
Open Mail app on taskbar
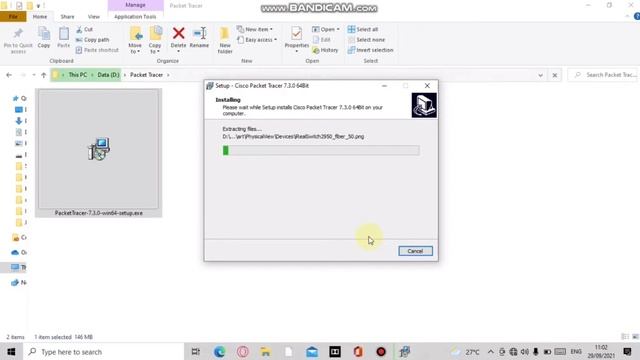point(312,352)
